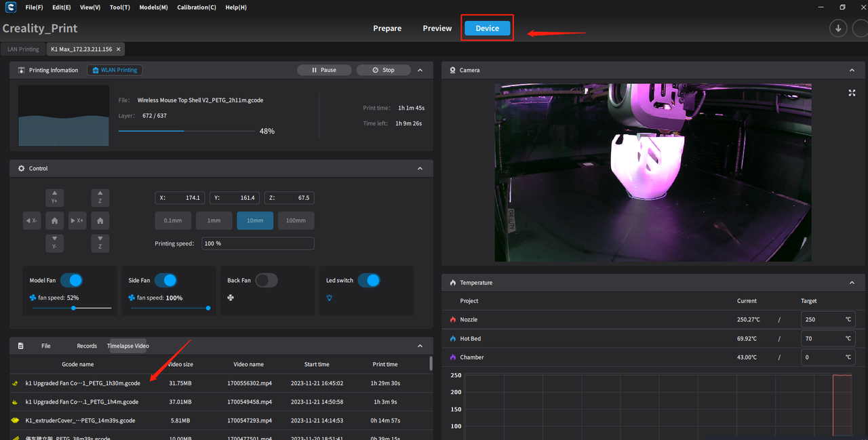
Task: Collapse the Camera panel
Action: coord(852,70)
